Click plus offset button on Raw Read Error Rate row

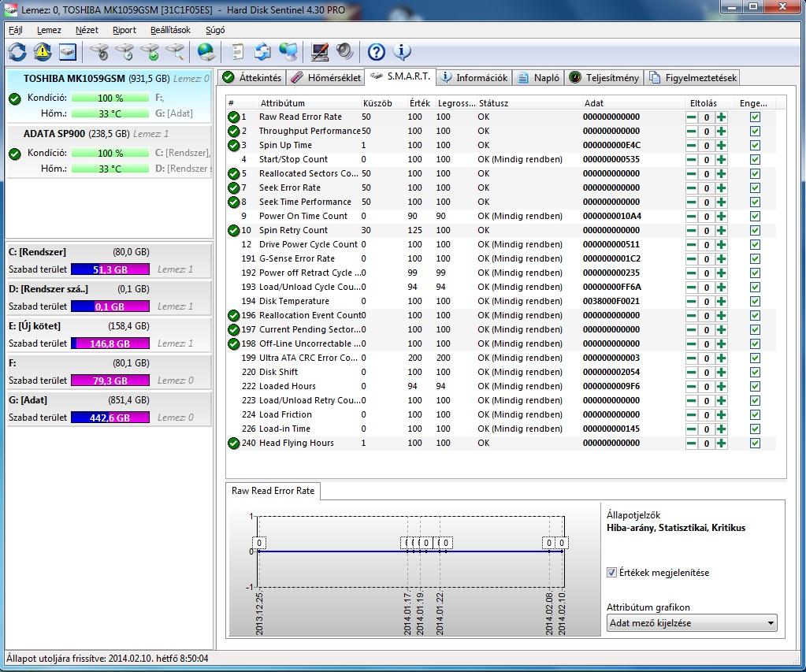(722, 117)
